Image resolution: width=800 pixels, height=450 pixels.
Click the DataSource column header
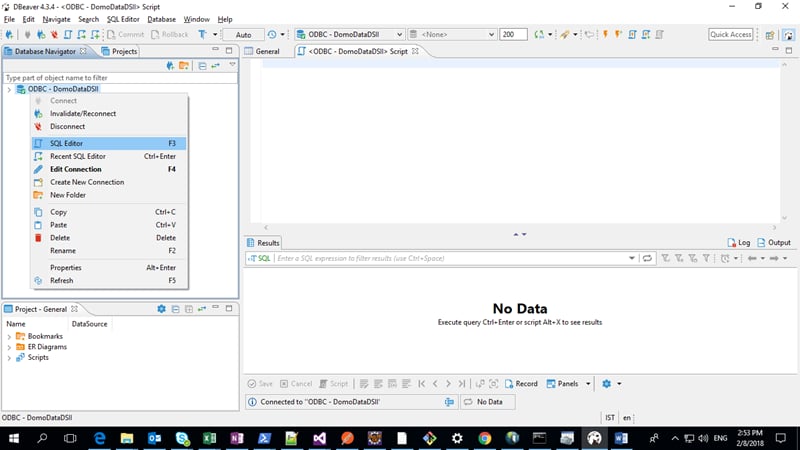click(x=90, y=324)
